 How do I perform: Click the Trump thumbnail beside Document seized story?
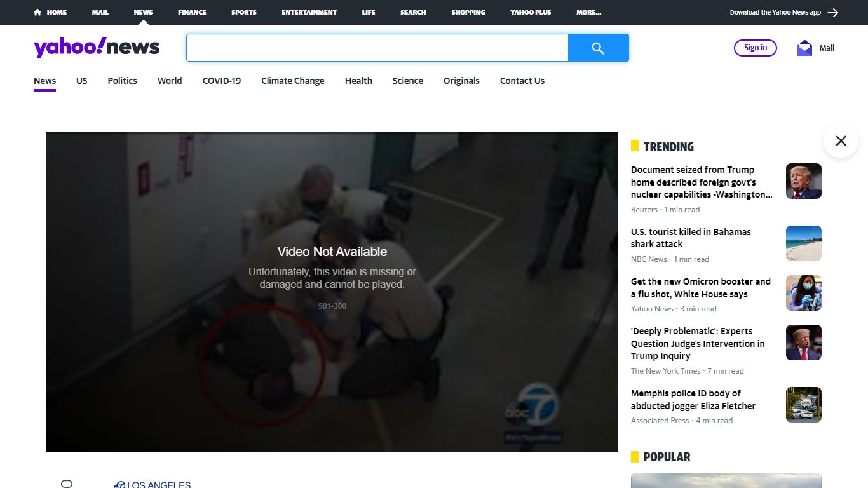point(804,181)
